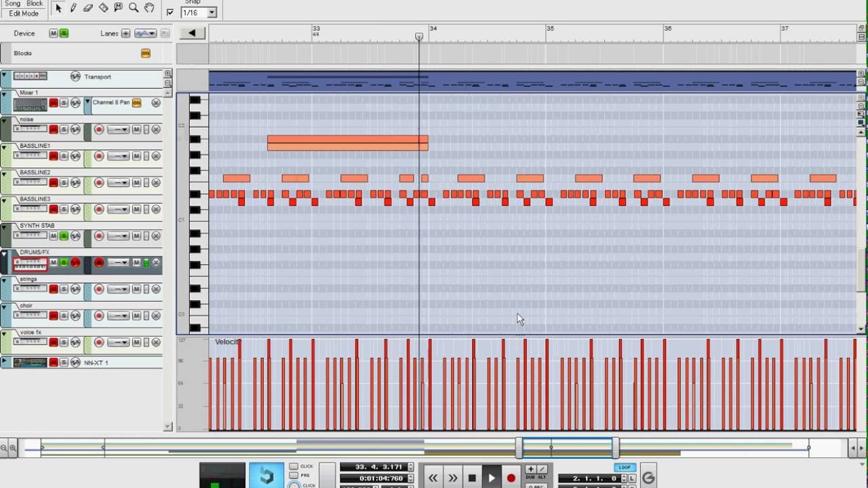Solo the BASSLINE1 track
This screenshot has width=868, height=488.
click(64, 156)
